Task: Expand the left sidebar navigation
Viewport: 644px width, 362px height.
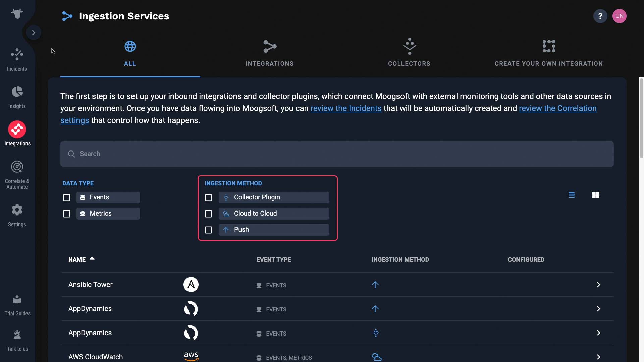Action: click(x=34, y=33)
